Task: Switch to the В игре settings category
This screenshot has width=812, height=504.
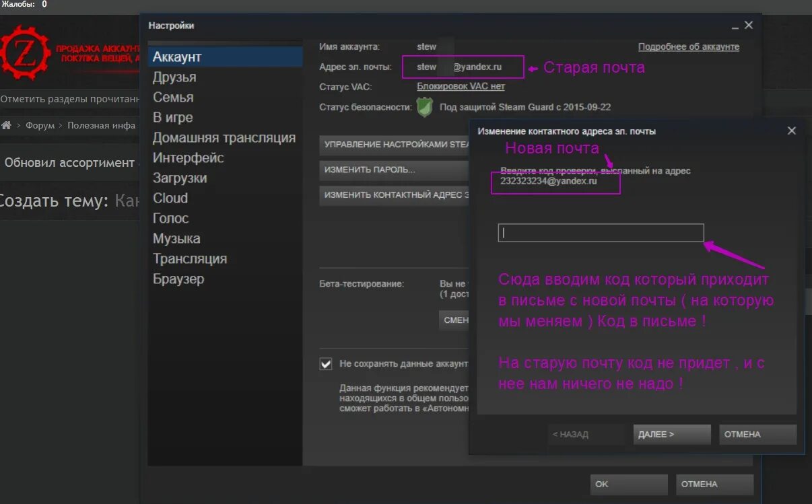Action: (x=225, y=118)
